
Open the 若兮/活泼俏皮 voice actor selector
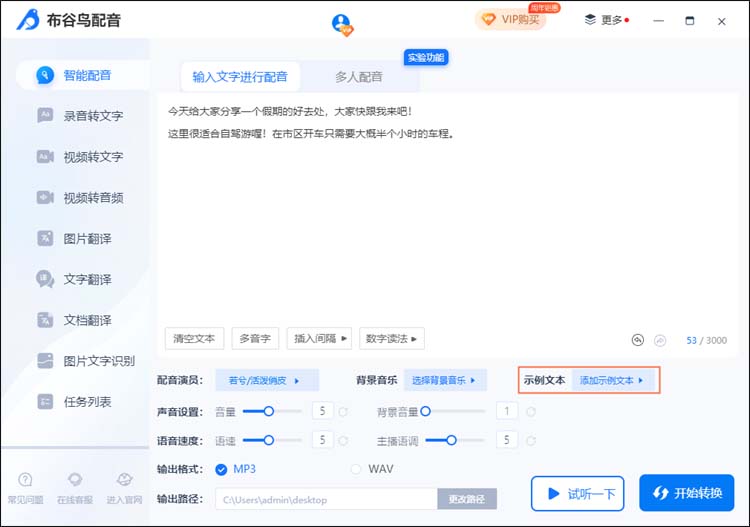coord(267,381)
